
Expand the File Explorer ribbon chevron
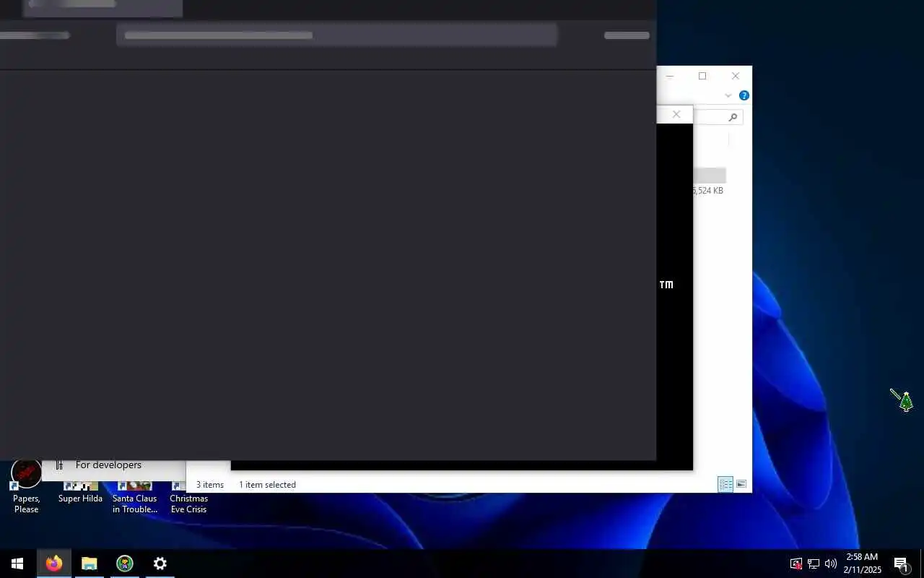click(728, 95)
